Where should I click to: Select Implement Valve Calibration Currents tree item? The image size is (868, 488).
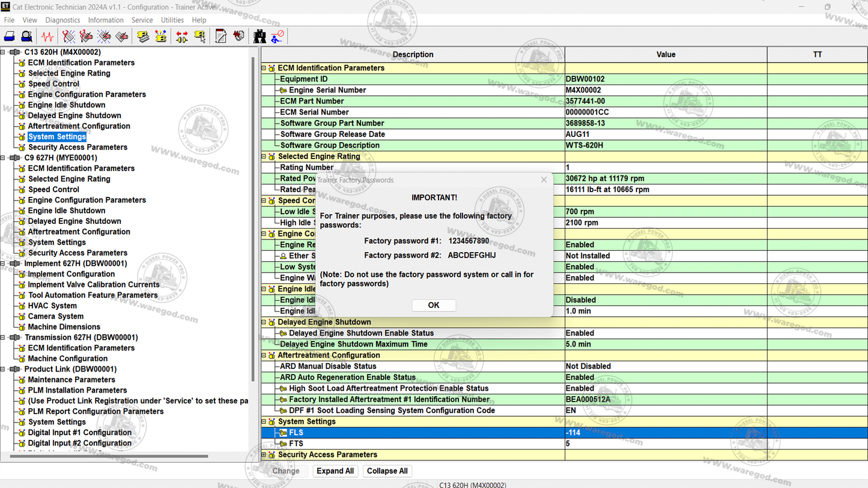point(94,285)
